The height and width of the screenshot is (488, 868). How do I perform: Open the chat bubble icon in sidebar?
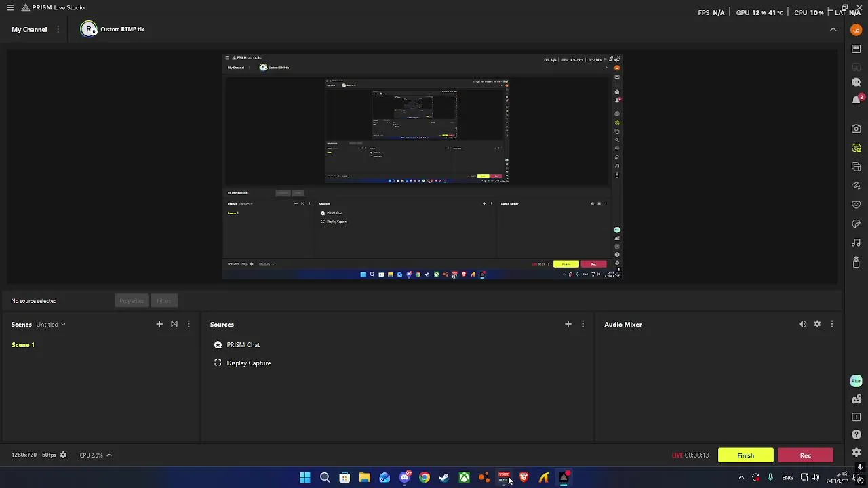click(856, 82)
